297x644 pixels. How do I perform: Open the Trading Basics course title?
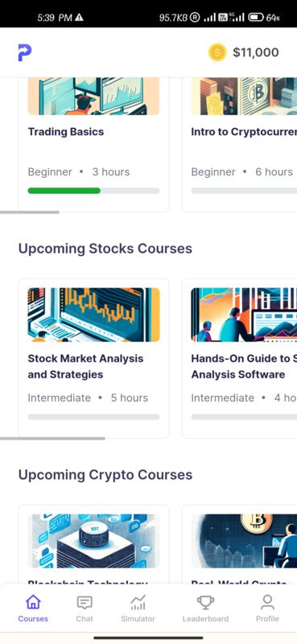pos(66,132)
